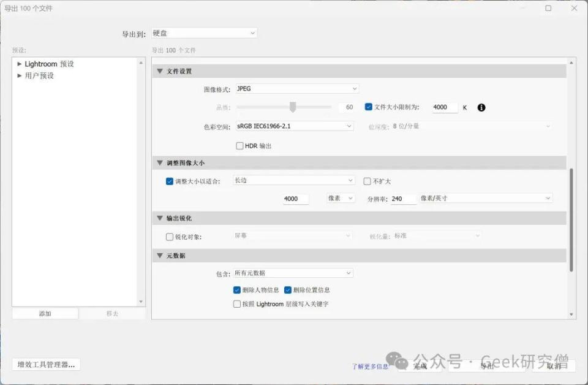
Task: Open the 像素 unit dropdown
Action: (x=340, y=198)
